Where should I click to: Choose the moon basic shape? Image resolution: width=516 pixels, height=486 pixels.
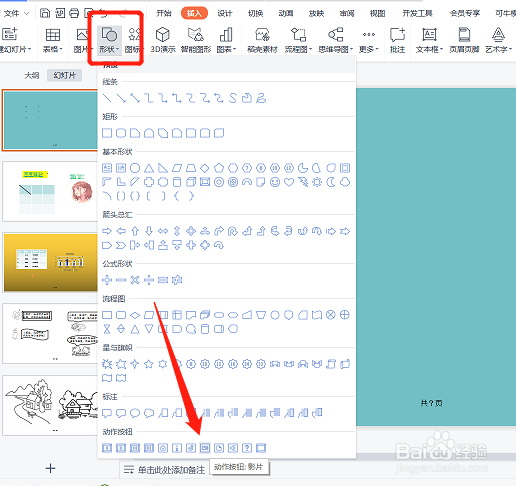click(x=331, y=182)
